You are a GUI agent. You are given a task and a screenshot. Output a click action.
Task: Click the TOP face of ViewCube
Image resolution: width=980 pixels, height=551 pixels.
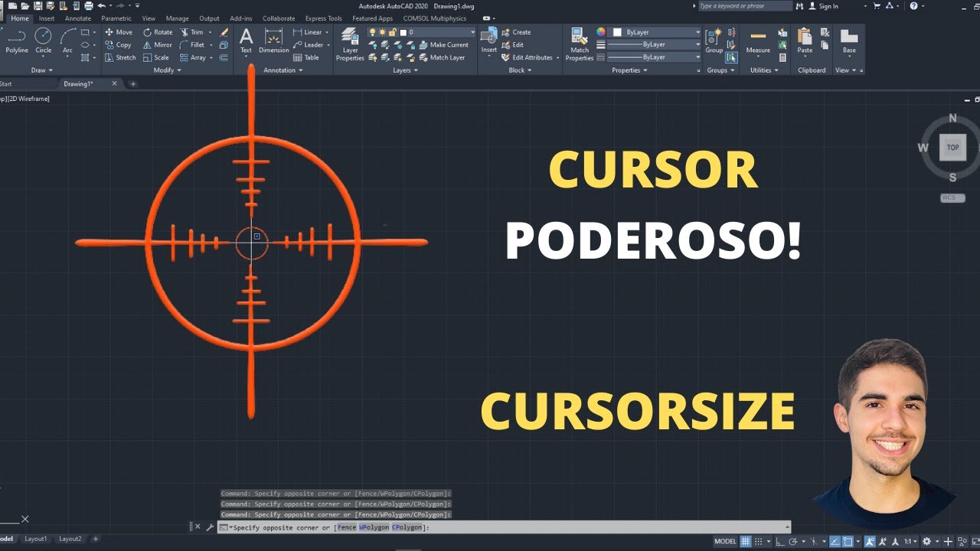pyautogui.click(x=952, y=148)
